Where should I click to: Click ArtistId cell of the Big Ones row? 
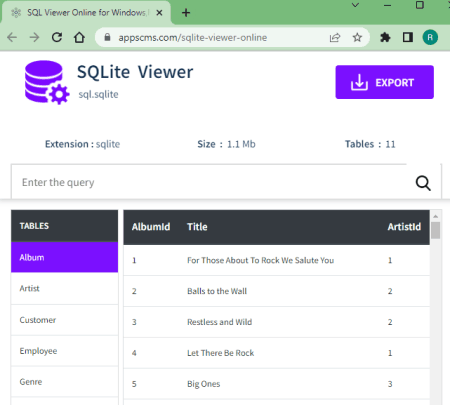390,384
